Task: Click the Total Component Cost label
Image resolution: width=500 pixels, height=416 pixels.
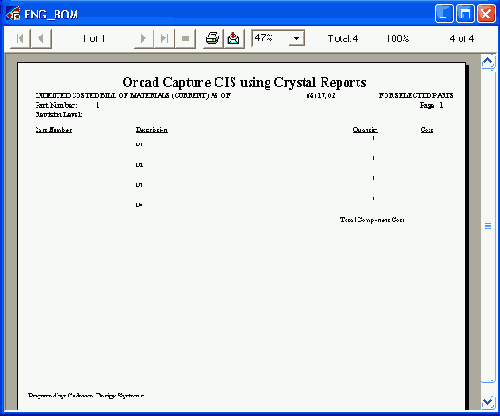Action: pos(372,220)
